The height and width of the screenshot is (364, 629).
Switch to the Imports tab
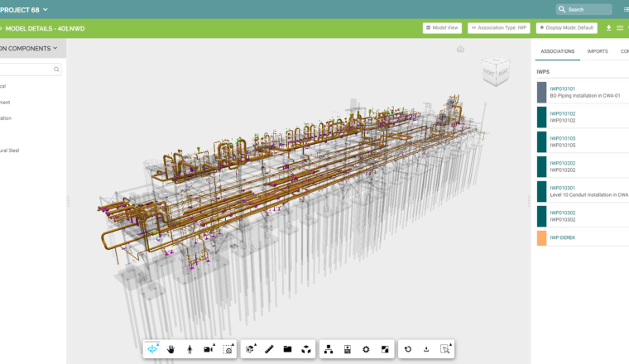(x=598, y=51)
